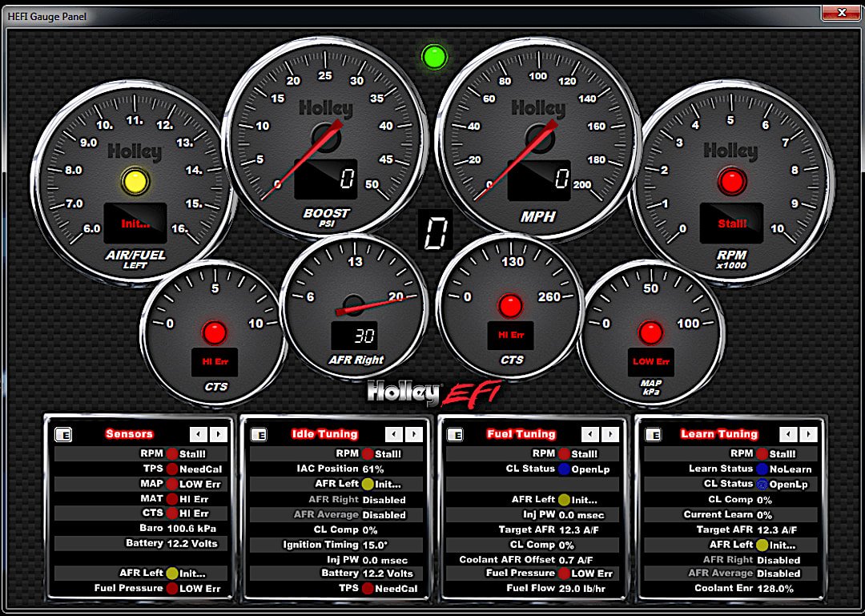The image size is (865, 616).
Task: Select the Sensors panel title
Action: coord(129,434)
